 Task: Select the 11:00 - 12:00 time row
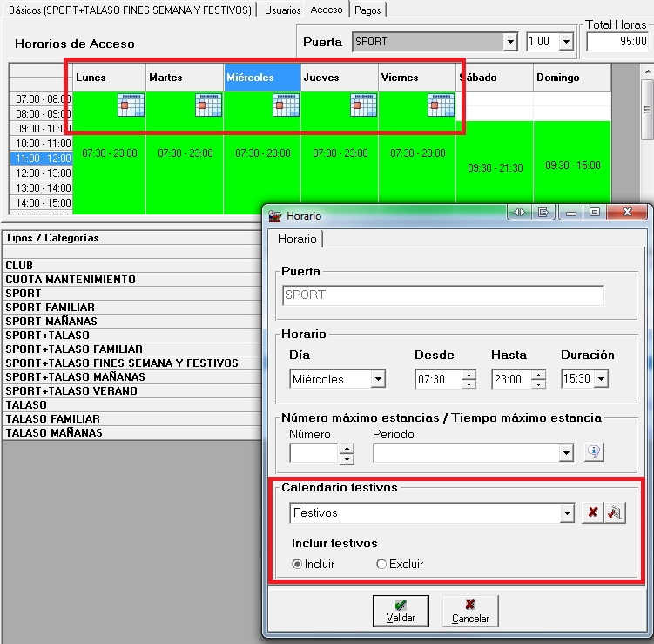(x=41, y=159)
